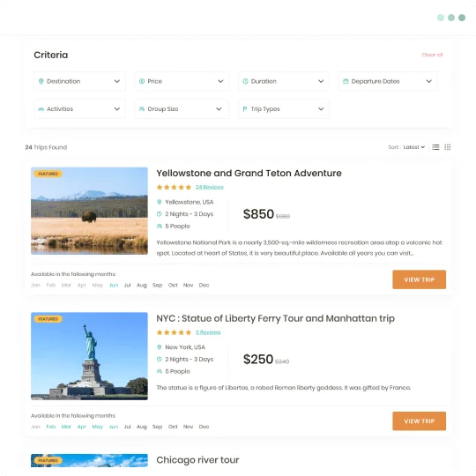The height and width of the screenshot is (476, 476).
Task: Click the Departure Dates calendar icon
Action: click(346, 81)
